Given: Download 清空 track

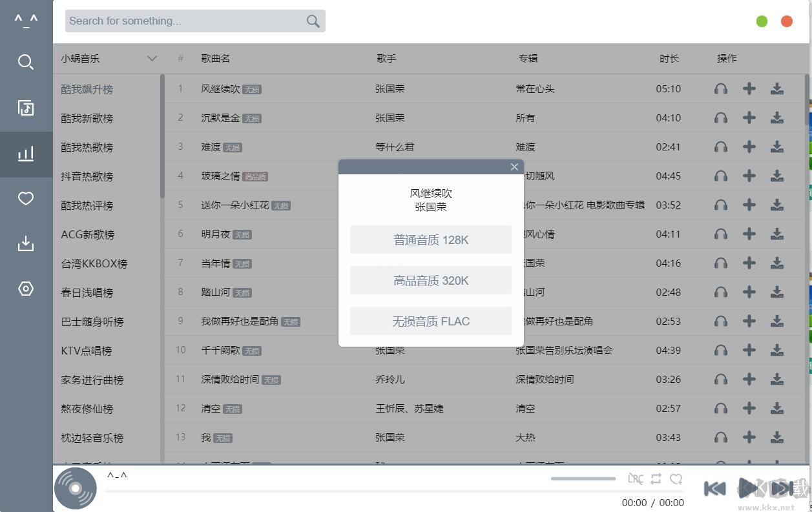Looking at the screenshot, I should (x=777, y=409).
